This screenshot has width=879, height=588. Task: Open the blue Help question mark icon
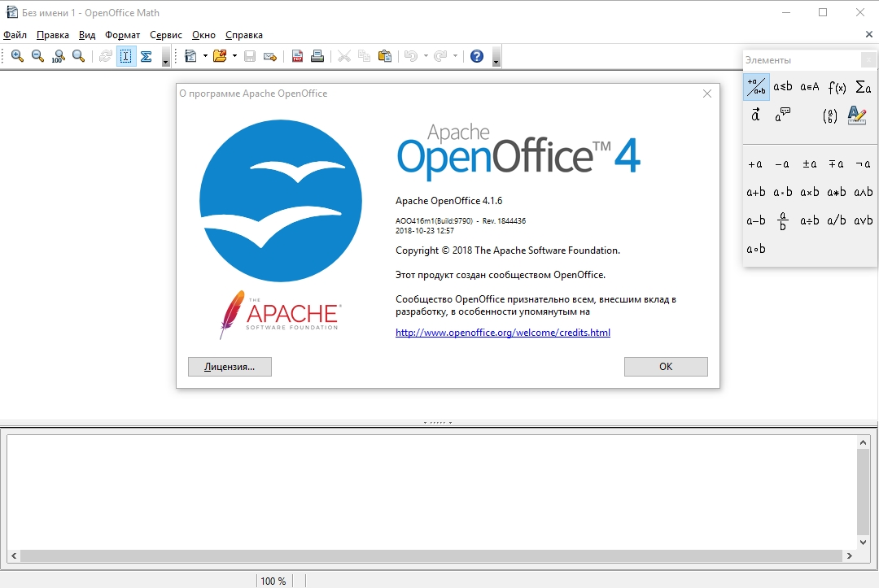point(476,56)
